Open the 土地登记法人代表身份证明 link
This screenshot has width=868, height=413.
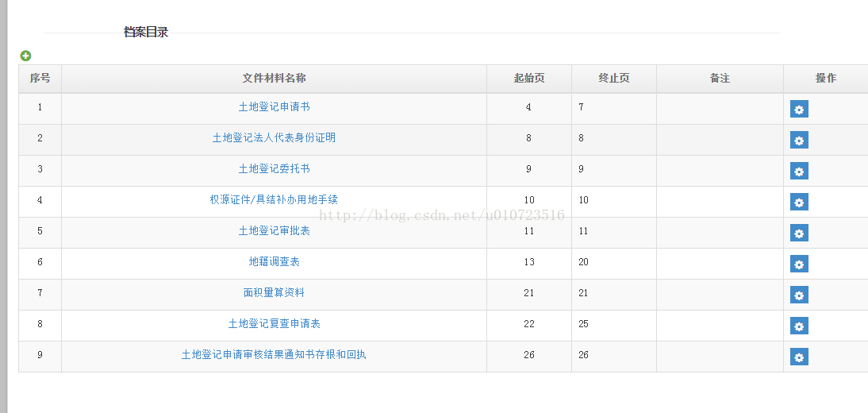[274, 138]
